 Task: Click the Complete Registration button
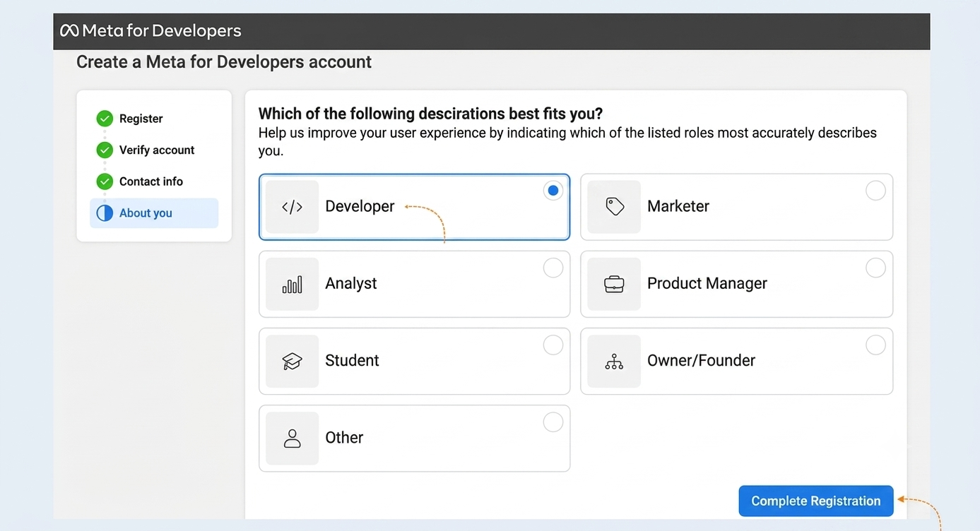816,501
